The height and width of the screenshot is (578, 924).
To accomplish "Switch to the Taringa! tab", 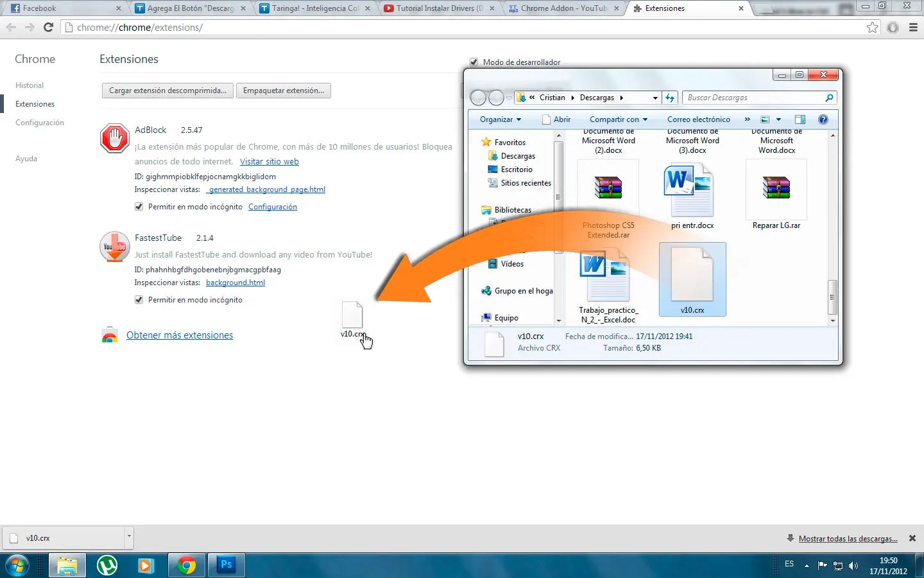I will pyautogui.click(x=314, y=8).
